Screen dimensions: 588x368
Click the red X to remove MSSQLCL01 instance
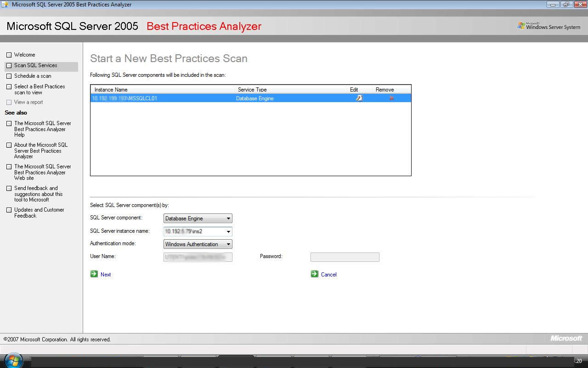click(391, 98)
